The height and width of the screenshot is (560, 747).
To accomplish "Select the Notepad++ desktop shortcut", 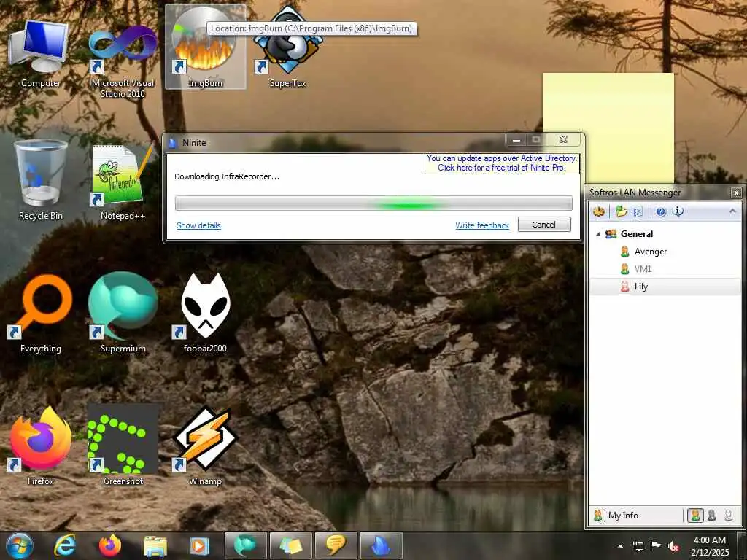I will click(x=123, y=181).
